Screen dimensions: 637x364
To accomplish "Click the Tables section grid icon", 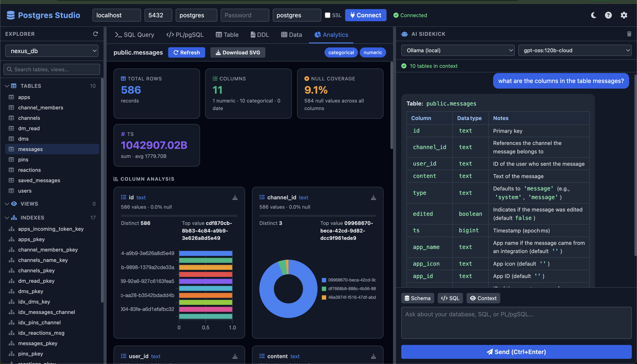I will [x=14, y=86].
